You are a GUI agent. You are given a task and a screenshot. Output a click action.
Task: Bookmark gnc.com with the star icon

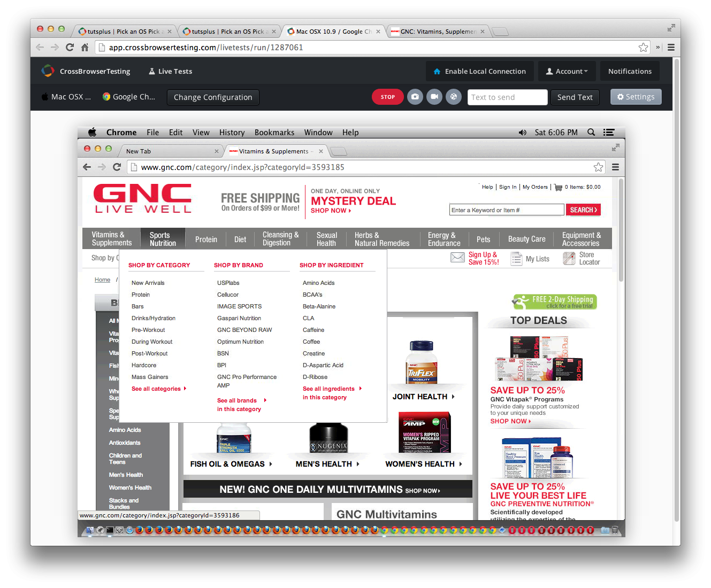coord(598,167)
